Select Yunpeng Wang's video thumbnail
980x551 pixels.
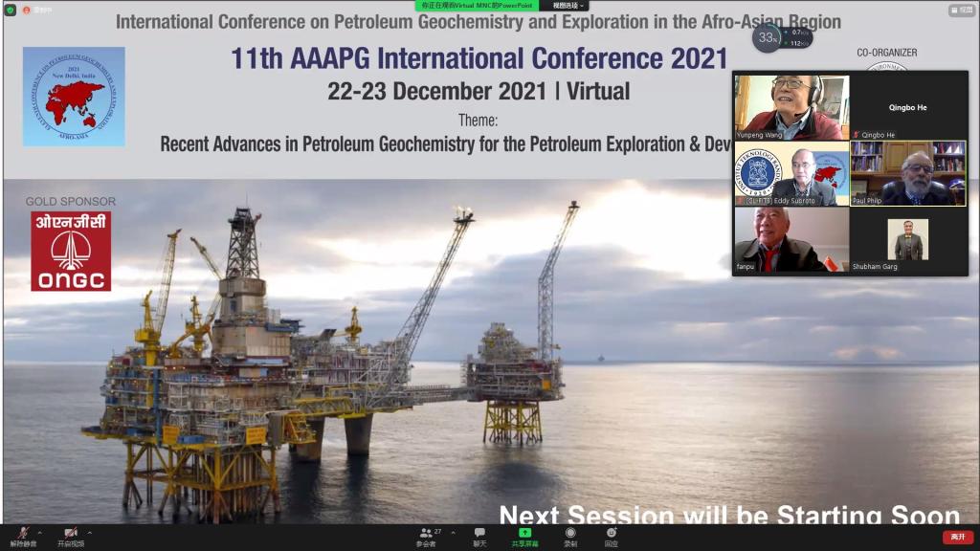pyautogui.click(x=791, y=107)
